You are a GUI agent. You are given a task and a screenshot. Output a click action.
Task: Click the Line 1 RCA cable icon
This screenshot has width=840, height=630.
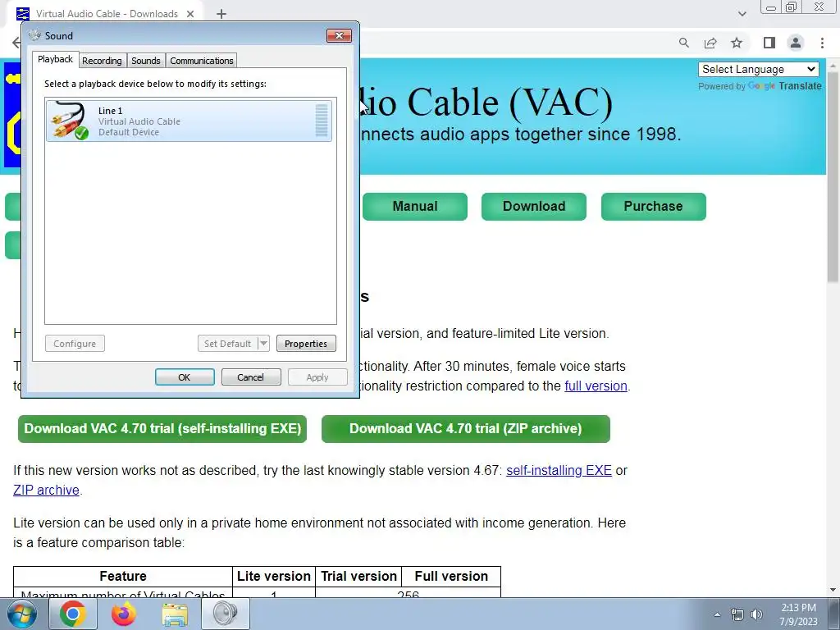71,121
